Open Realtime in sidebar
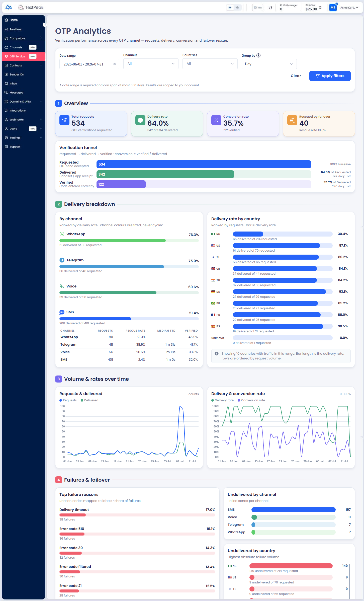Image resolution: width=364 pixels, height=601 pixels. (24, 29)
